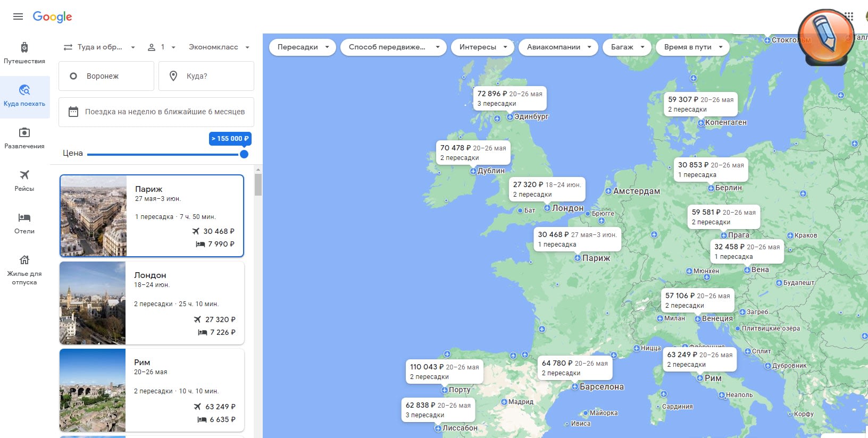Change Экономкласс cabin class
Image resolution: width=868 pixels, height=438 pixels.
click(219, 47)
